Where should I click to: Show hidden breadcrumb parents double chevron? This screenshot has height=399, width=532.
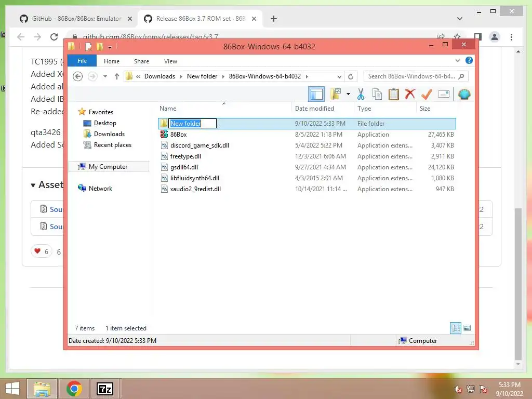(x=138, y=76)
